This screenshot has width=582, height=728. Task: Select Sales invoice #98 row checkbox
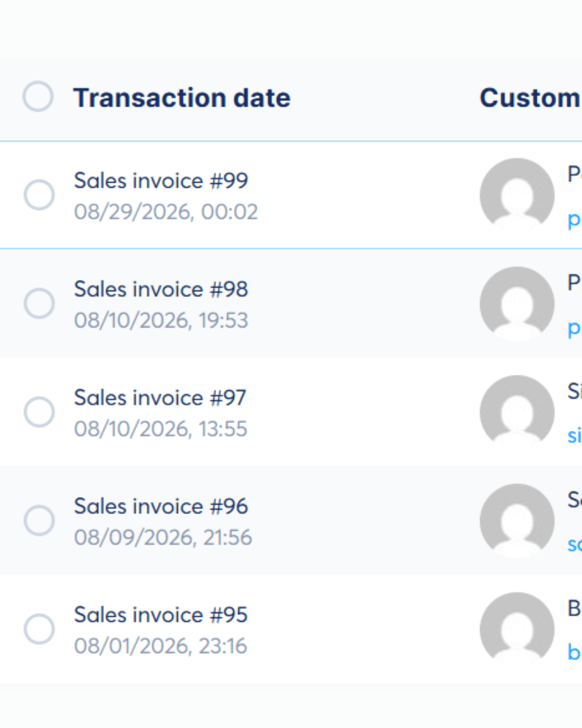[x=39, y=303]
